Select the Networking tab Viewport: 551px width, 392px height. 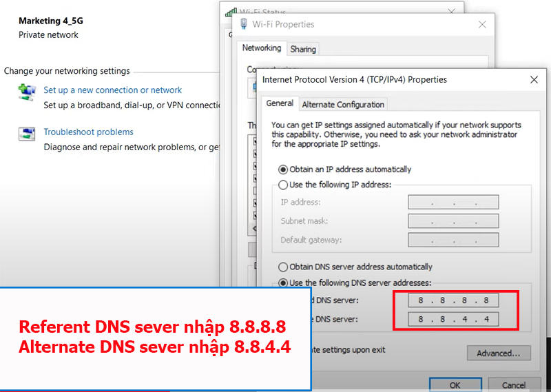[x=262, y=48]
